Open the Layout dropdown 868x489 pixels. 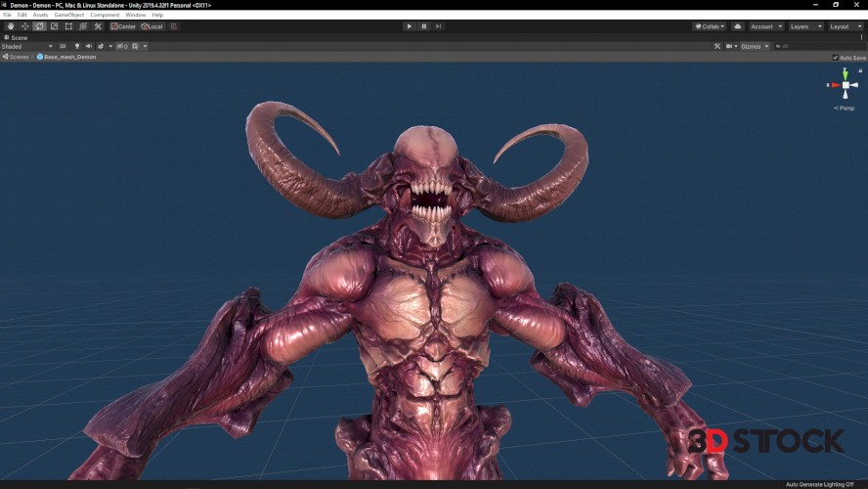click(x=846, y=26)
